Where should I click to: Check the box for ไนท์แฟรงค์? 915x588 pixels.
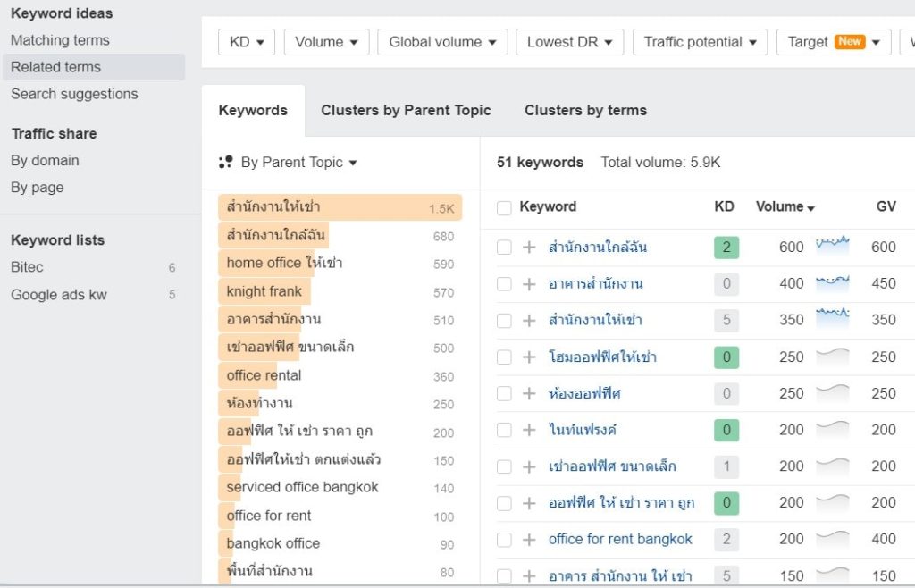pos(504,430)
